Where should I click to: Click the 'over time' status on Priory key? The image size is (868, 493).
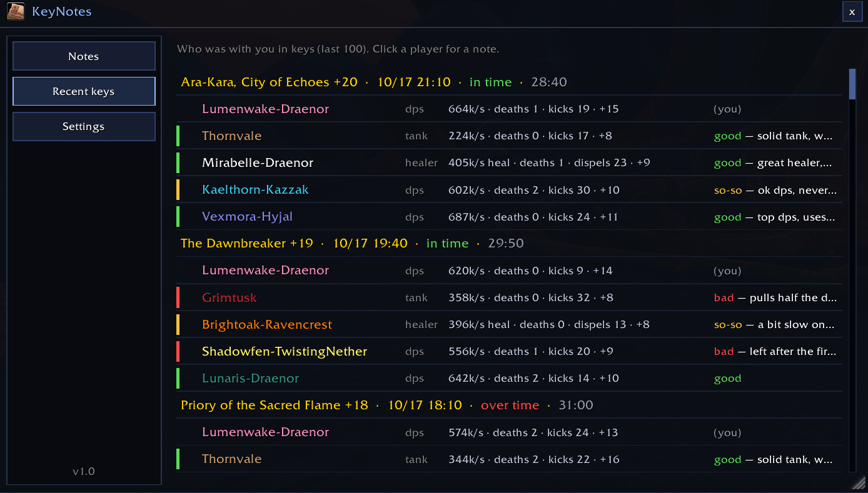coord(510,405)
